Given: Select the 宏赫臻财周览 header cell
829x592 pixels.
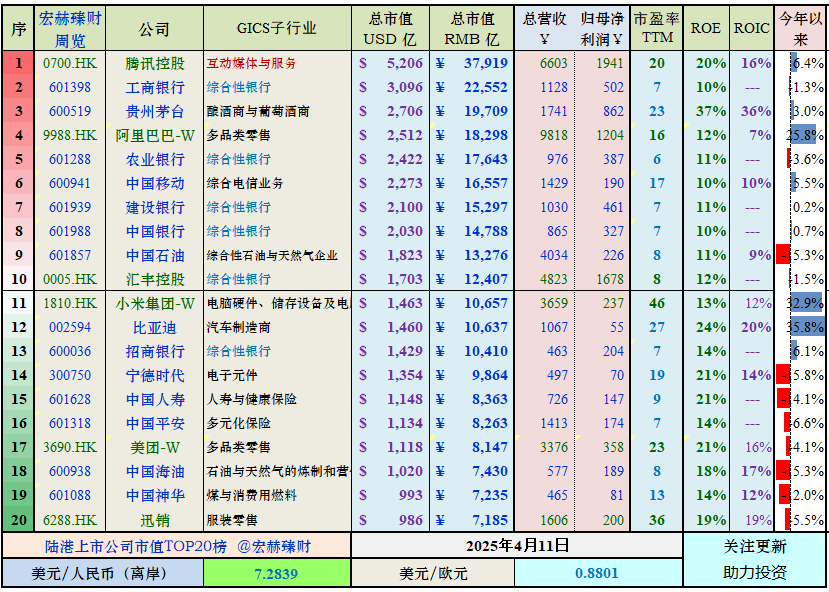Looking at the screenshot, I should coord(70,29).
